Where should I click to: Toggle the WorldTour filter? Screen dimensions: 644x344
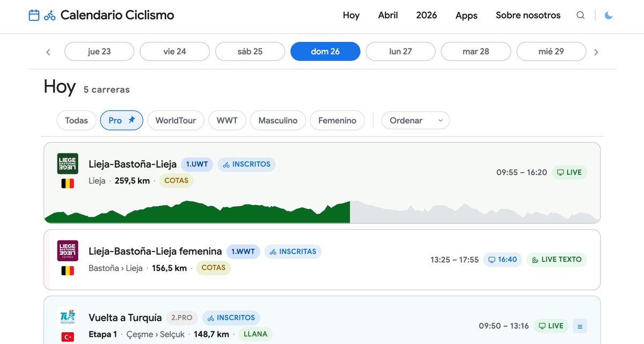point(176,120)
